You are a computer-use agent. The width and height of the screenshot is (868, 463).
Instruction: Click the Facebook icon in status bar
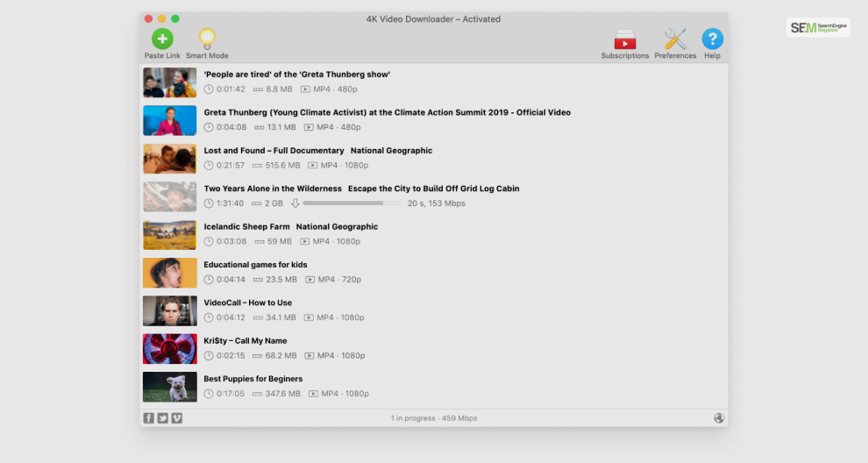pyautogui.click(x=149, y=418)
